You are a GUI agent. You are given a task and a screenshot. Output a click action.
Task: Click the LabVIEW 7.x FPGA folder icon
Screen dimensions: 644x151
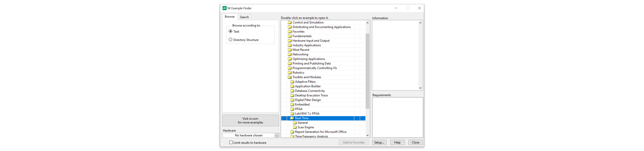(x=292, y=113)
